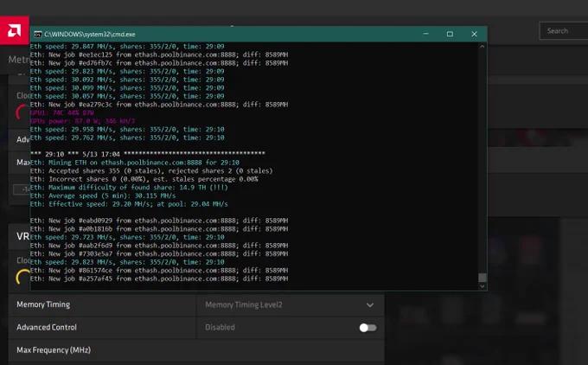
Task: Click the Search field in AMD software
Action: click(x=564, y=31)
